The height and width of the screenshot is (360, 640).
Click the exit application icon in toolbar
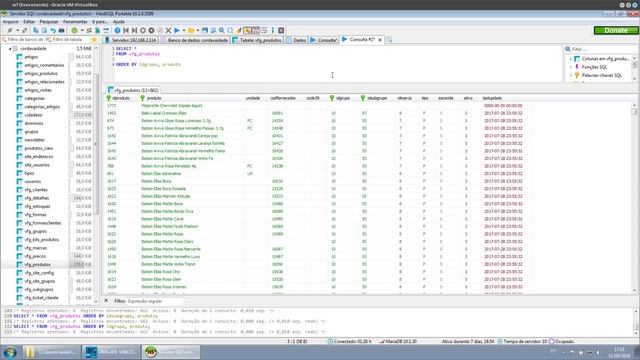point(281,31)
